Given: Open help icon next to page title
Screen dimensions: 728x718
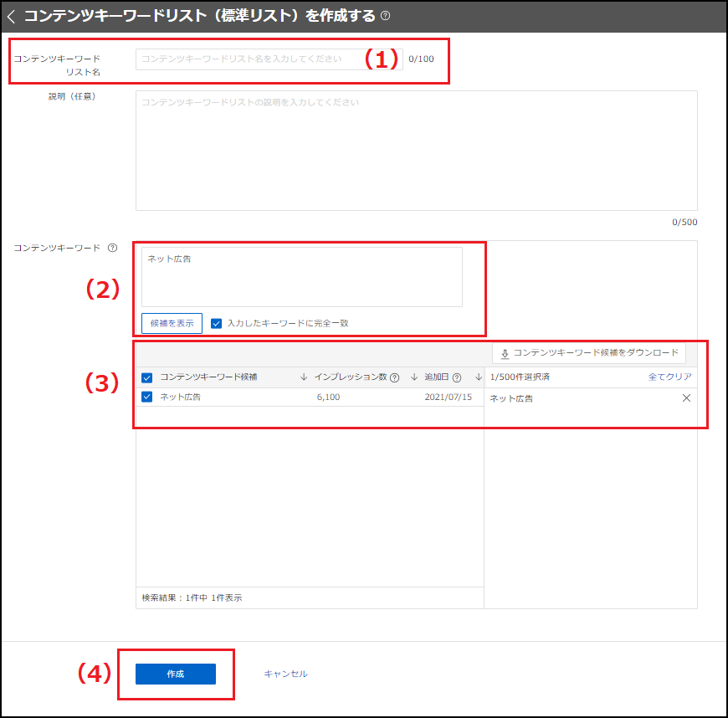Looking at the screenshot, I should 386,16.
